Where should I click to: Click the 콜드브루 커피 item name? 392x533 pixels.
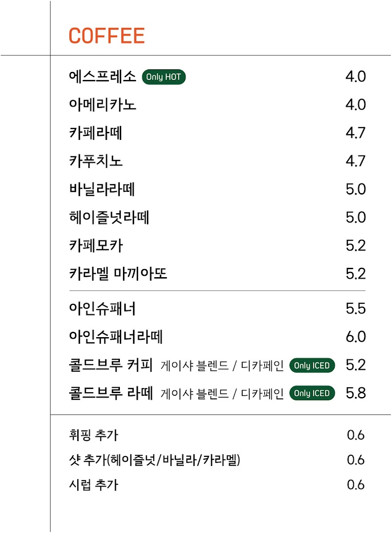click(111, 365)
